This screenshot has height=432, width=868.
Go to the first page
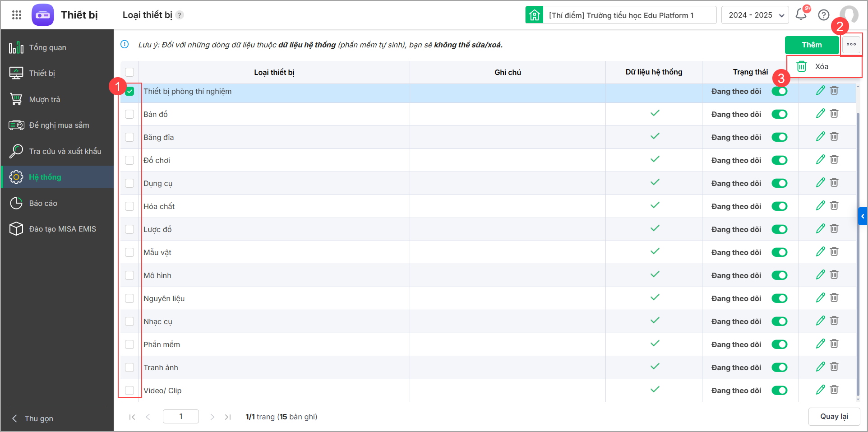[x=132, y=417]
